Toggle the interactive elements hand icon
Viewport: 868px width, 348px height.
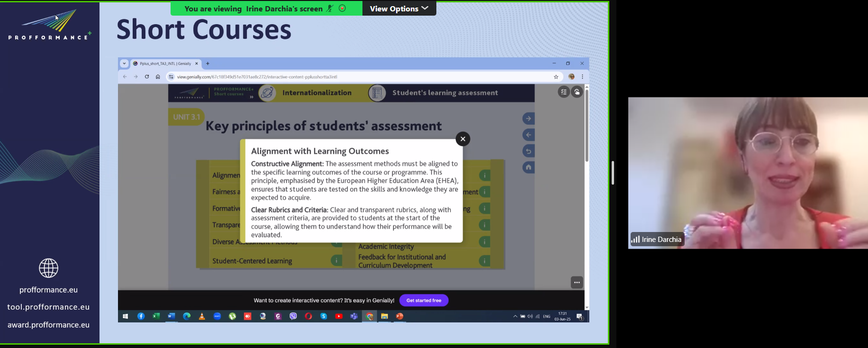[577, 92]
